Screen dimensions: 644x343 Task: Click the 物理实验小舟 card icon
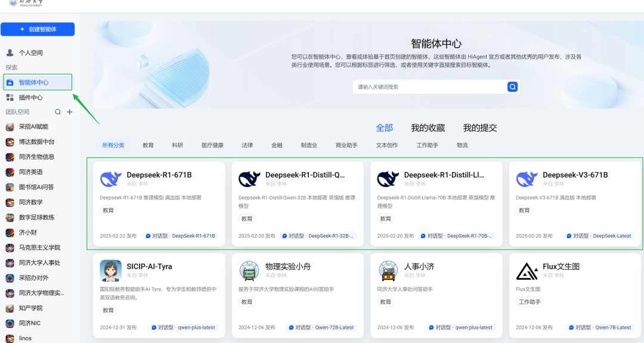tap(249, 271)
